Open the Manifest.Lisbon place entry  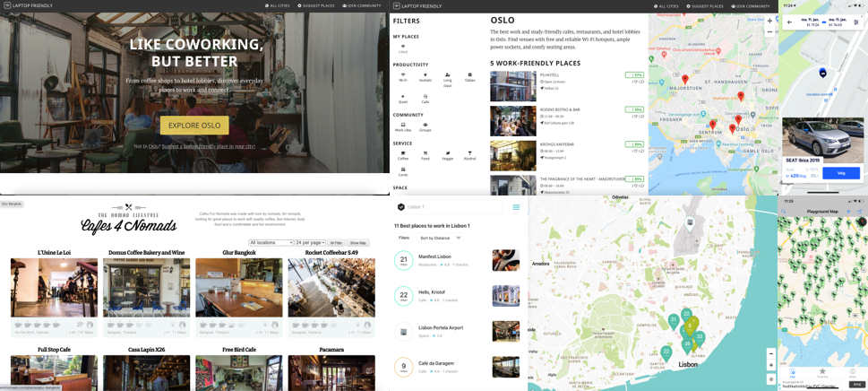pos(457,260)
